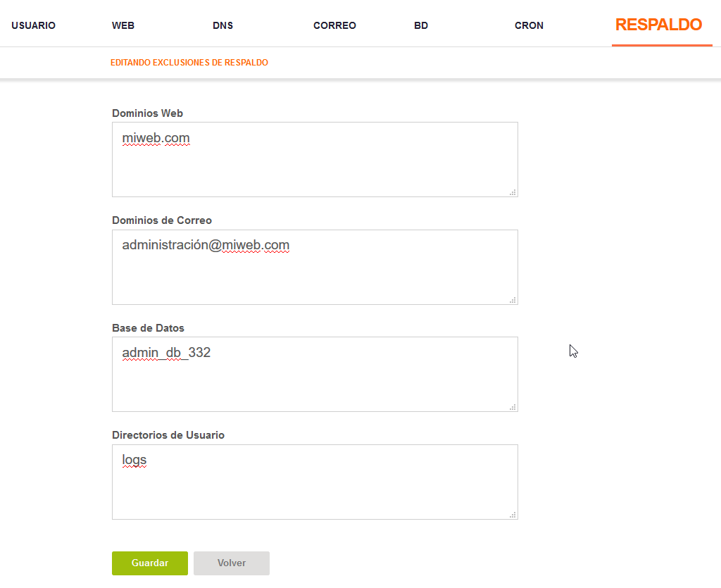Viewport: 721px width, 588px height.
Task: Focus the Dominios de Correo text area
Action: pos(315,267)
